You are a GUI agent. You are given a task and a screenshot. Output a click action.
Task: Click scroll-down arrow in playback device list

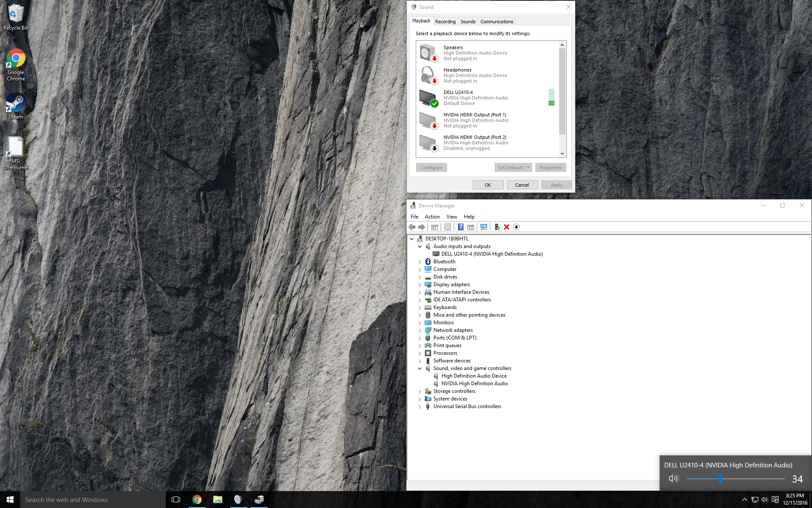pyautogui.click(x=562, y=154)
